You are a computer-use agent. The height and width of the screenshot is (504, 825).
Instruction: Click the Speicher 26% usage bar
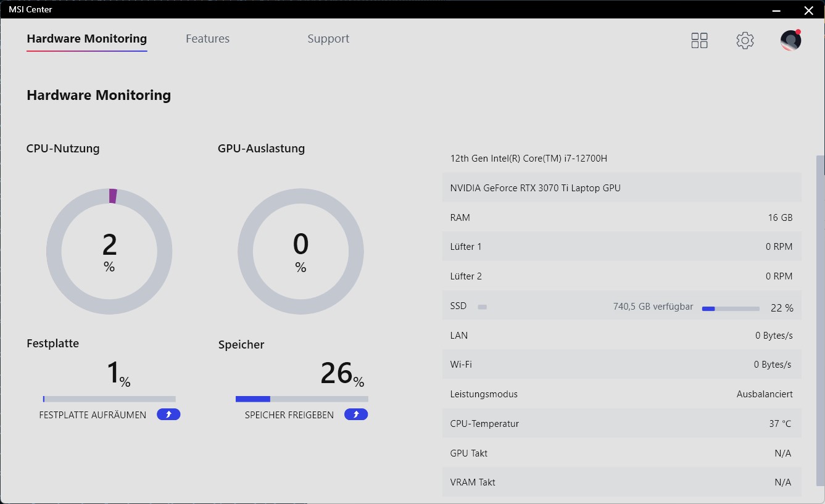[302, 399]
